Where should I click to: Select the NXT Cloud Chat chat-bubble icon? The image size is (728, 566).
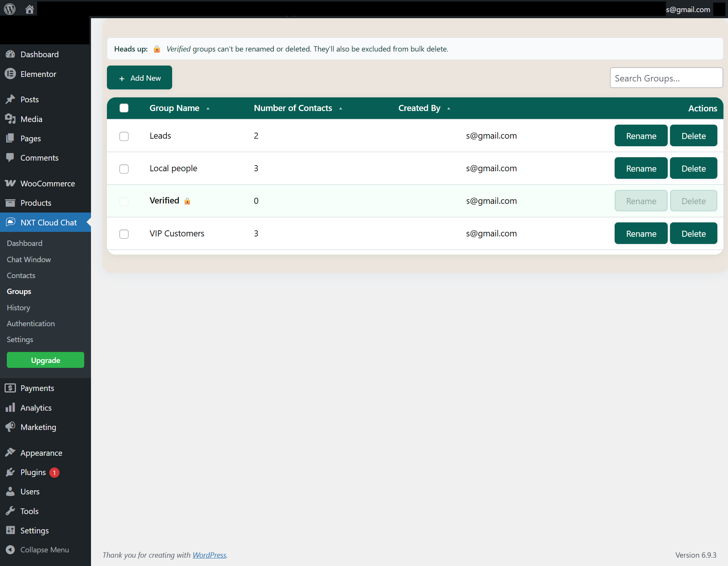[10, 222]
